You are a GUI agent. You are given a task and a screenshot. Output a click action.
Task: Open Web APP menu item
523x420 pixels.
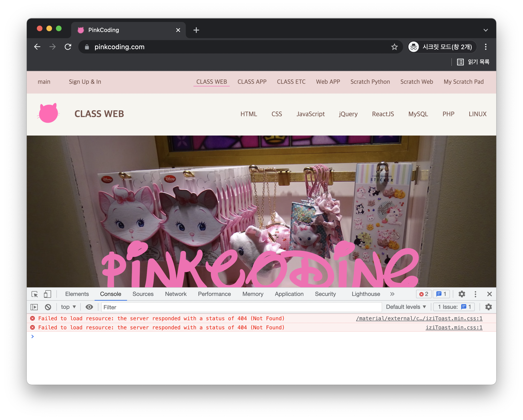pyautogui.click(x=328, y=82)
